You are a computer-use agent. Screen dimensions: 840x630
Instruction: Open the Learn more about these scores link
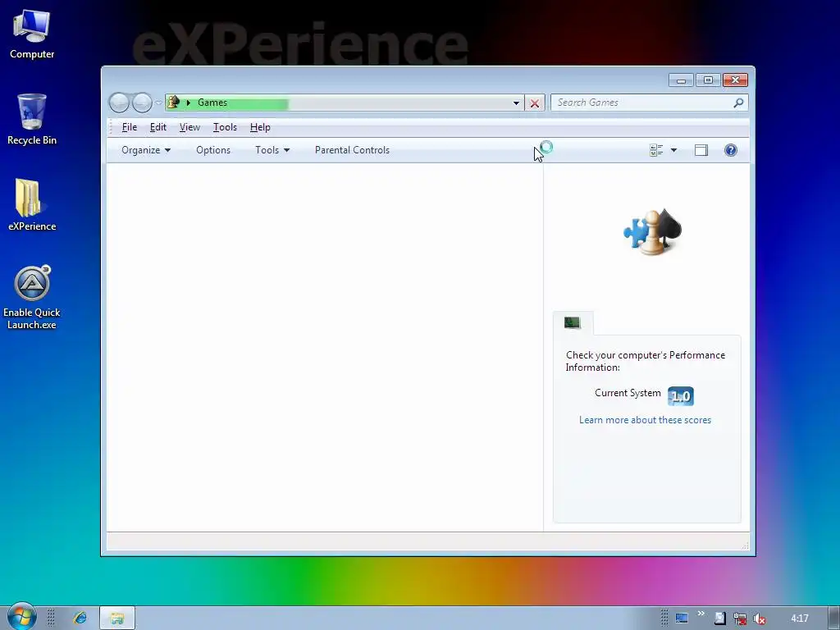(645, 420)
